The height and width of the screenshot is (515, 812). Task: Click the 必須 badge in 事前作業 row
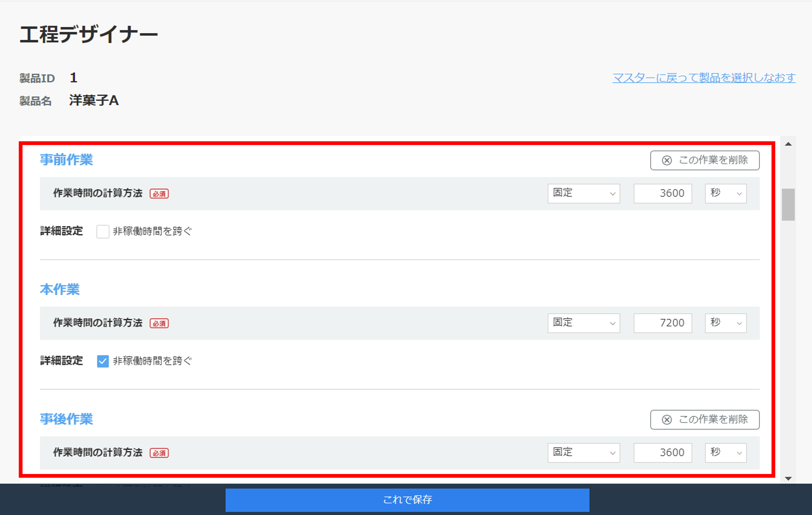point(159,194)
